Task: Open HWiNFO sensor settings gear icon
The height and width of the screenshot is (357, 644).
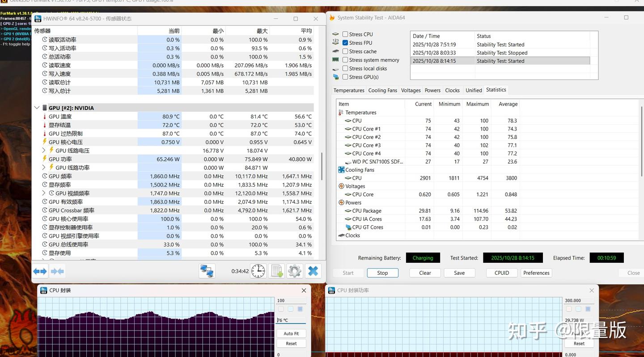Action: 294,271
